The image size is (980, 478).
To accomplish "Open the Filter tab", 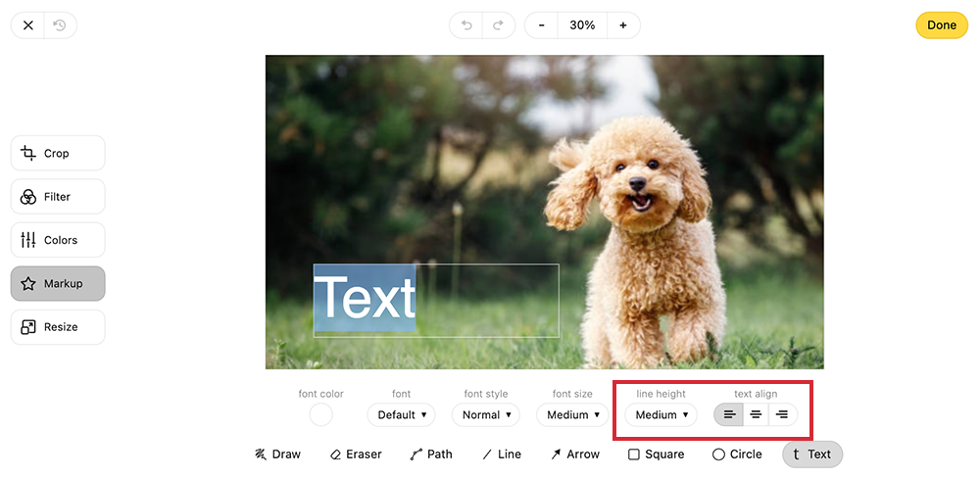I will click(x=58, y=197).
